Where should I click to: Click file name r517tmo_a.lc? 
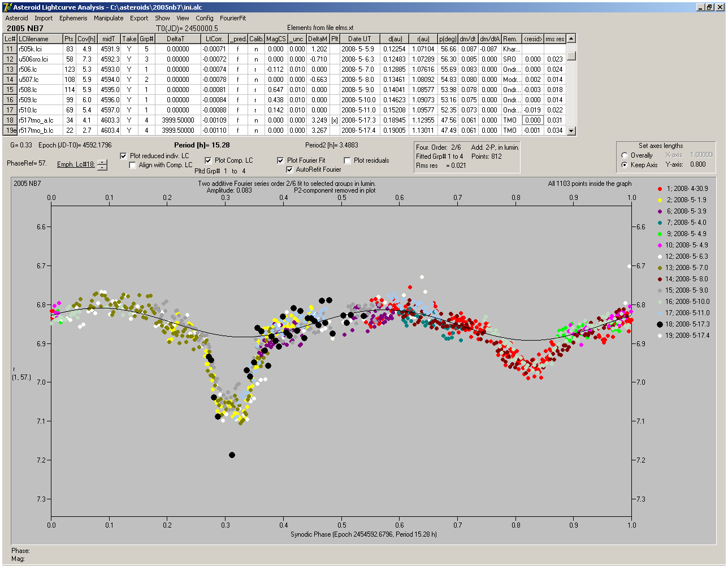coord(39,120)
